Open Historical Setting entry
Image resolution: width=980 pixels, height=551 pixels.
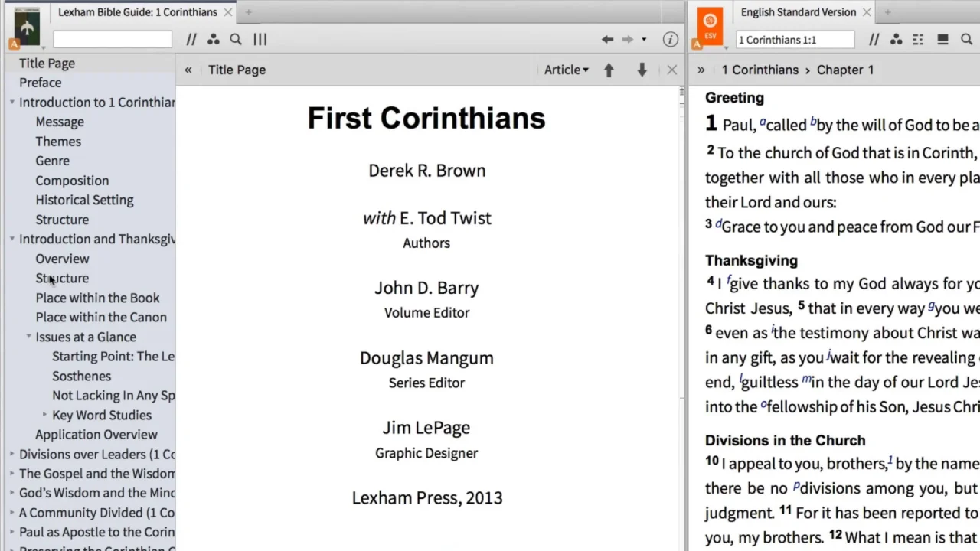(x=84, y=200)
